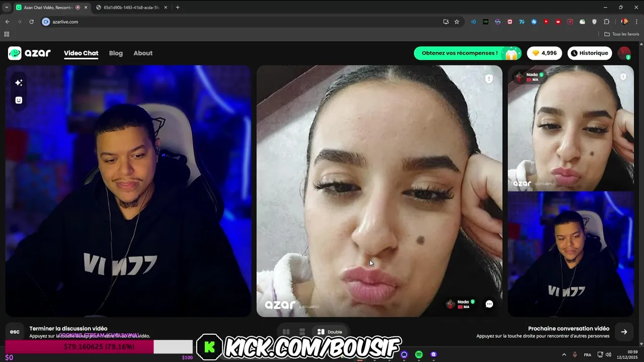Screen dimensions: 644x362
Task: Select the partner's small video thumbnail
Action: coord(571,128)
